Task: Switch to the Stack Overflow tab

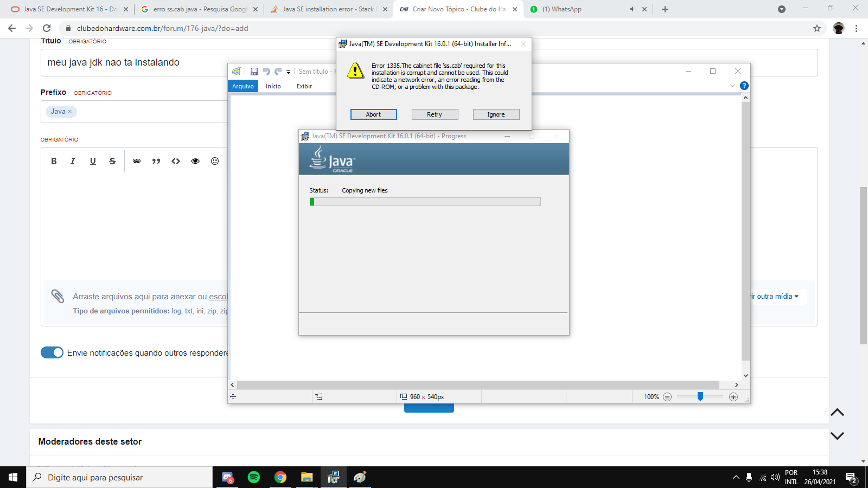Action: (x=328, y=9)
